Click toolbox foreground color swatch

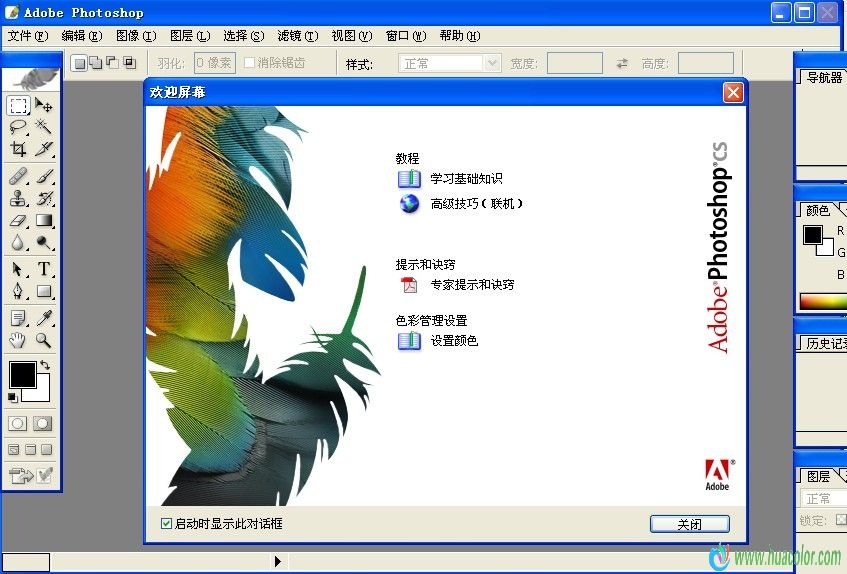coord(22,375)
